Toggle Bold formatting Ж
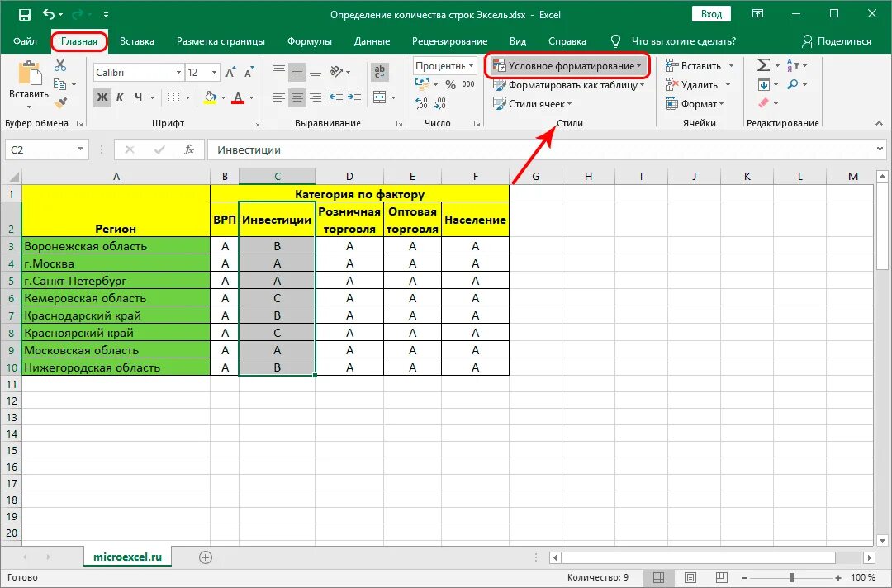This screenshot has height=588, width=892. tap(102, 97)
